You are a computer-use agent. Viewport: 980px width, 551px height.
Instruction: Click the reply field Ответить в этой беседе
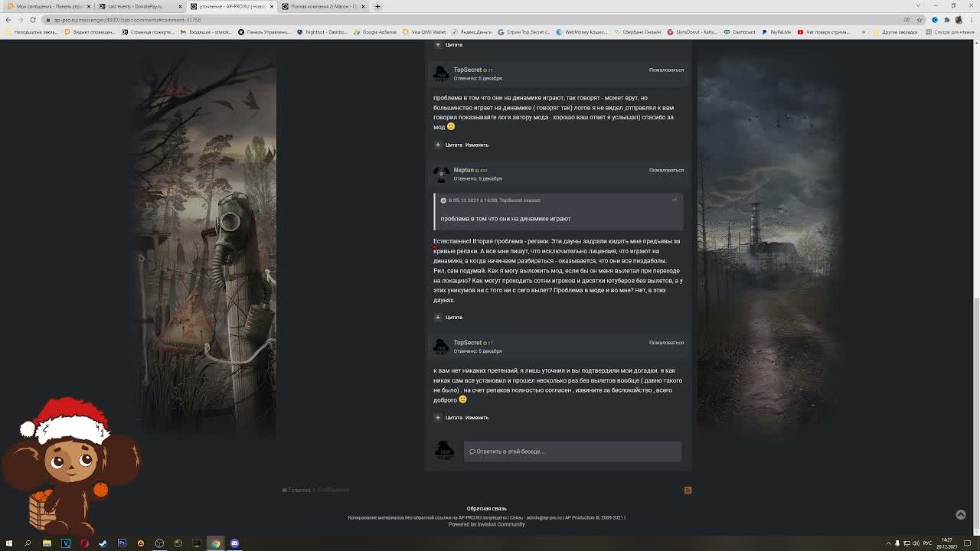(x=572, y=452)
